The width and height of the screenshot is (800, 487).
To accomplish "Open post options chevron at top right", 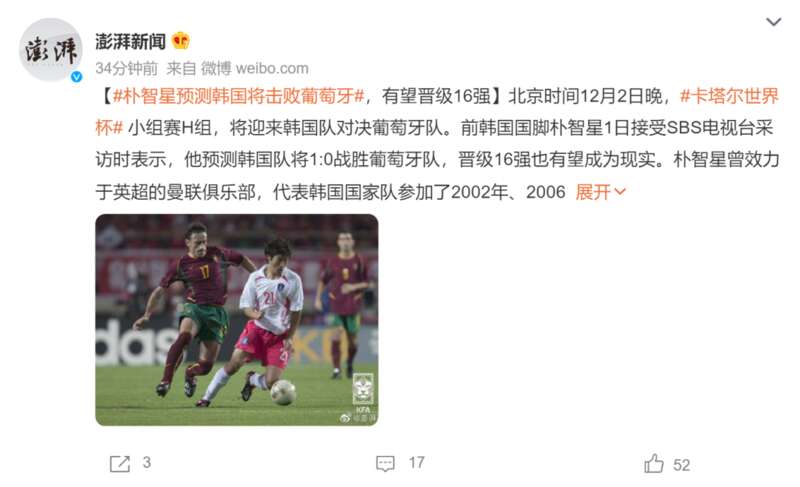I will pyautogui.click(x=773, y=22).
